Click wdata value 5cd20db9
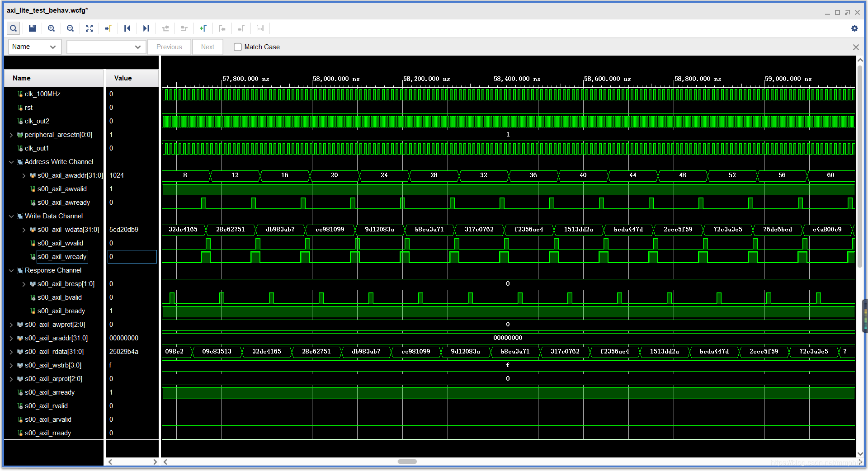The height and width of the screenshot is (471, 868). [x=124, y=230]
